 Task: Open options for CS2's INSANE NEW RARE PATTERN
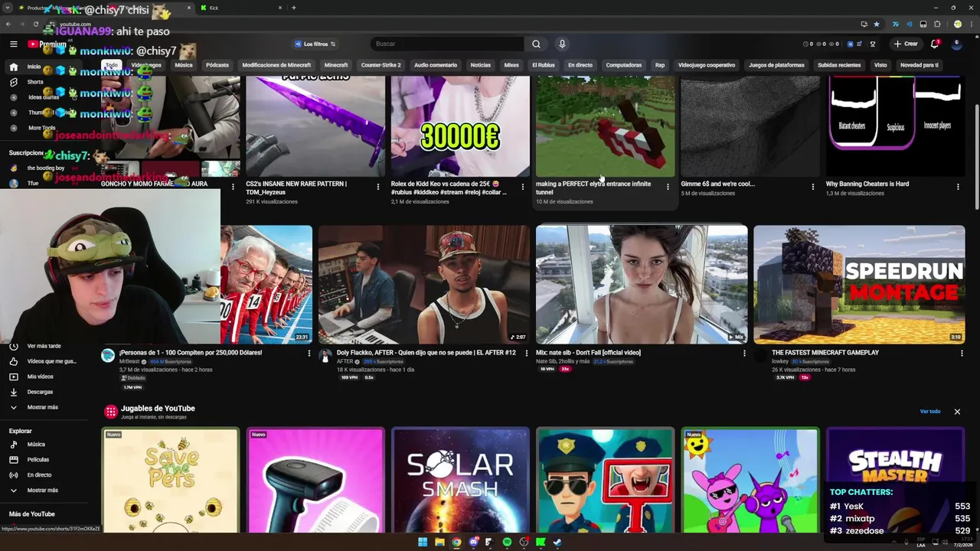tap(377, 187)
